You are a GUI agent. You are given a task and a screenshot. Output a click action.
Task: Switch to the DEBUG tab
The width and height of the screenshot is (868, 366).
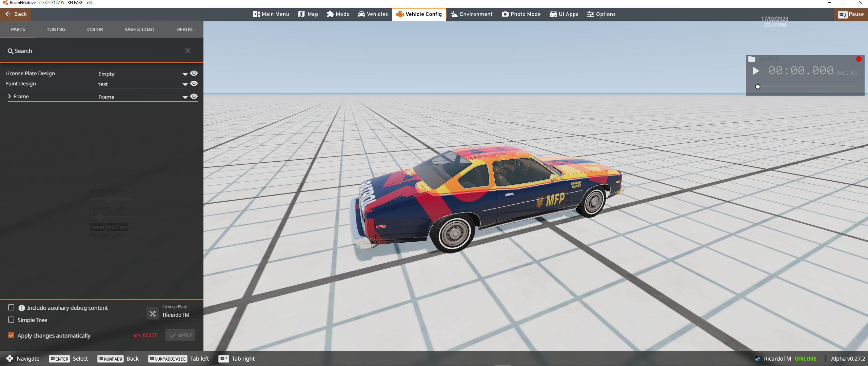(x=184, y=29)
